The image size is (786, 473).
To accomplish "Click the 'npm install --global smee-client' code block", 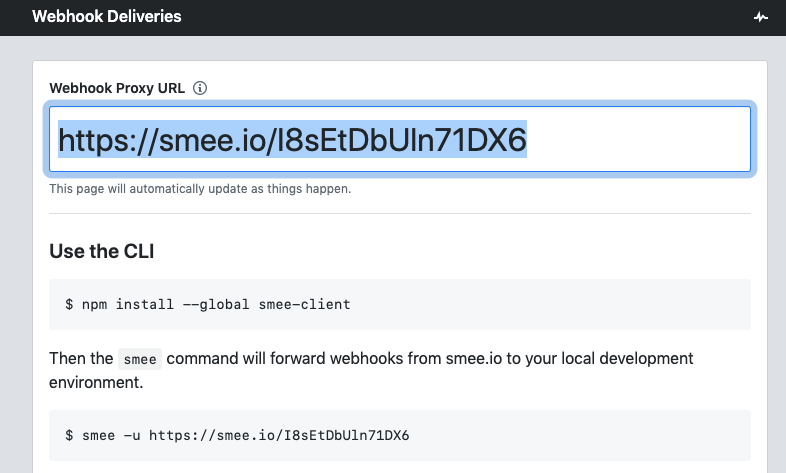I will point(400,304).
